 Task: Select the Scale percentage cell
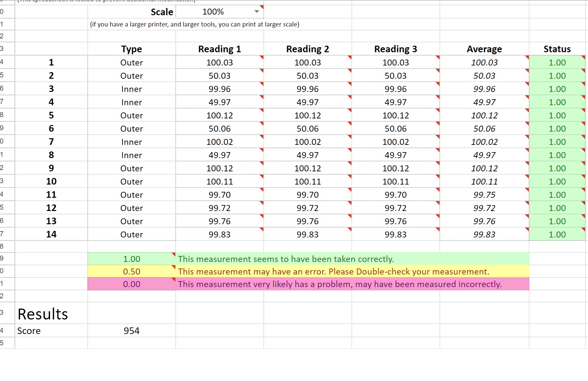(x=219, y=12)
